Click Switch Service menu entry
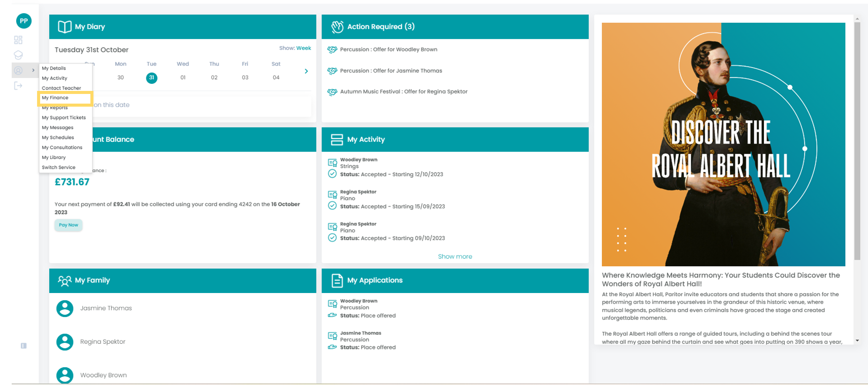Viewport: 868px width, 387px height. [58, 167]
